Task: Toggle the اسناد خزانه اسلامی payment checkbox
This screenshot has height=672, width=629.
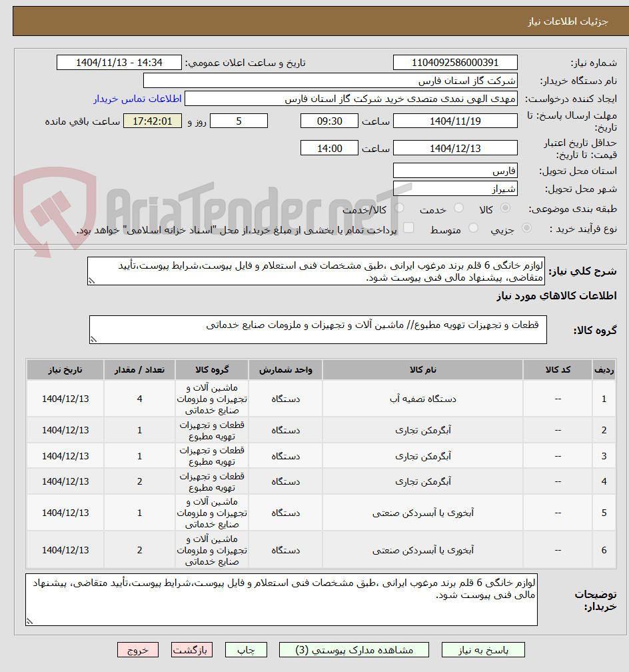Action: coord(408,228)
